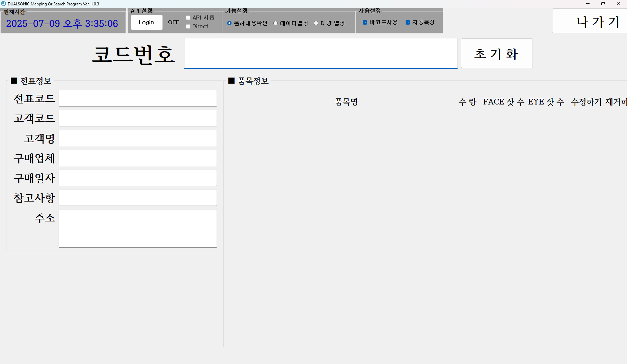Uncheck the 자동측정 checkbox
The image size is (627, 364).
pyautogui.click(x=407, y=22)
